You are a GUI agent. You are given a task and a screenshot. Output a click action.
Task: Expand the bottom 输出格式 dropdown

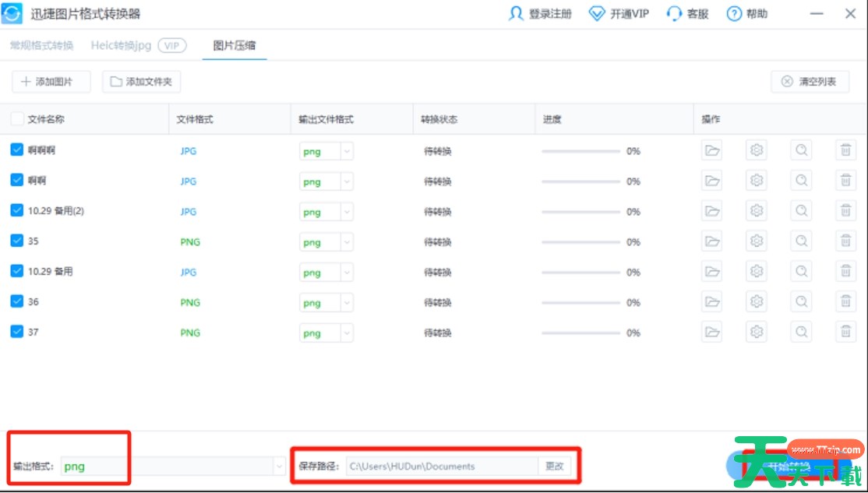click(x=278, y=465)
